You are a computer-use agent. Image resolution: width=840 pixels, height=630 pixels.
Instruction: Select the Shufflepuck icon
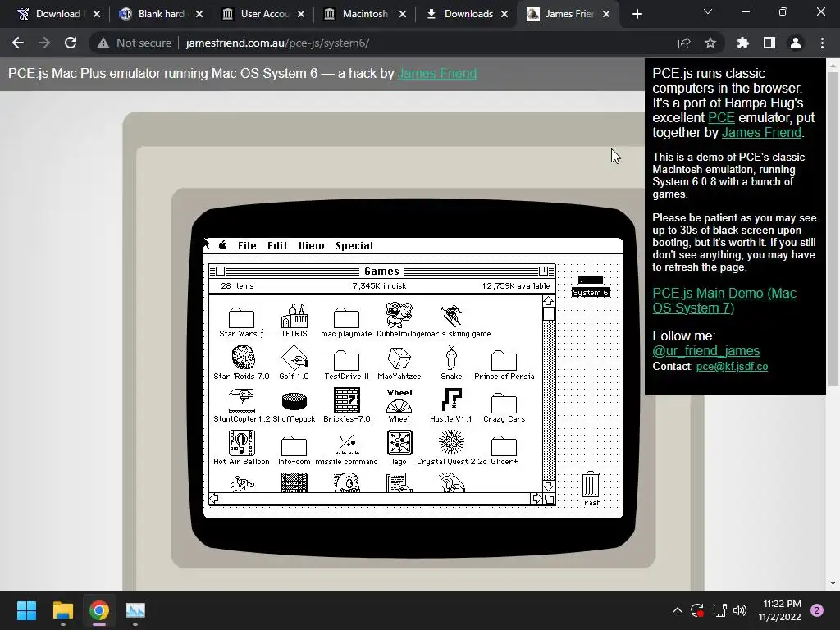coord(294,402)
